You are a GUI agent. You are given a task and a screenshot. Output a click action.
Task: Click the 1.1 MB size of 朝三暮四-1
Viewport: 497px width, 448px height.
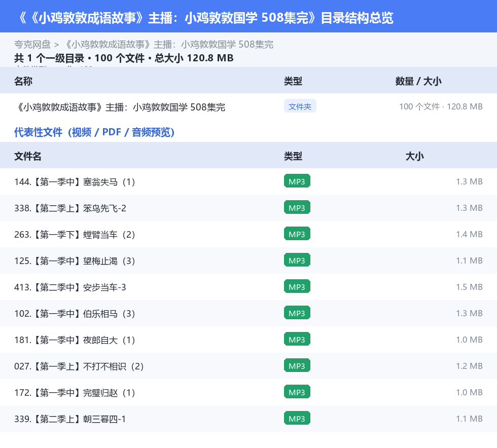tap(469, 419)
